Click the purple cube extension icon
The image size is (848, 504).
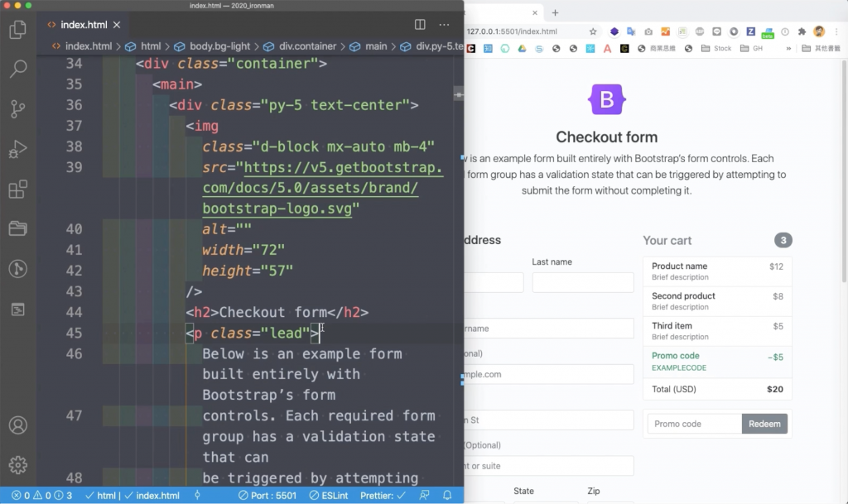(x=614, y=31)
